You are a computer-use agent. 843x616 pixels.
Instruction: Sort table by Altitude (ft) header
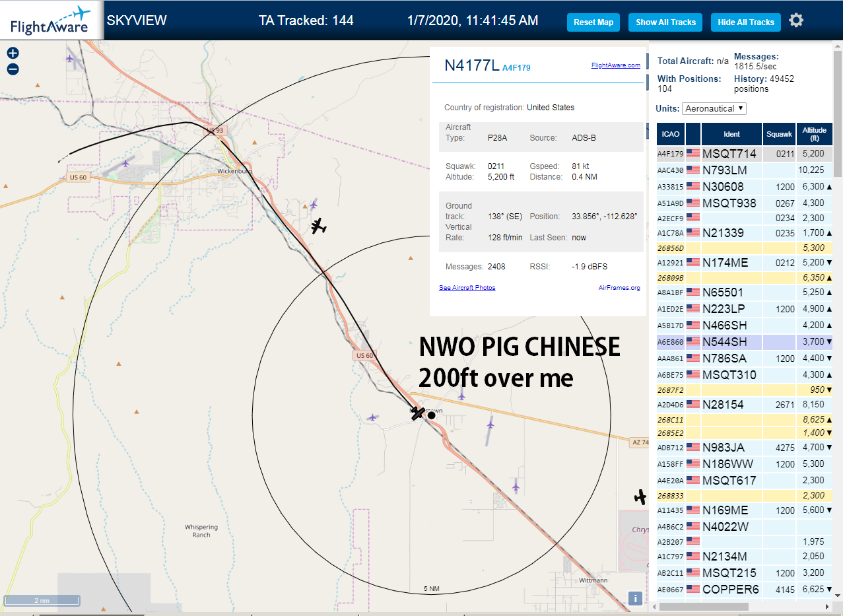815,134
